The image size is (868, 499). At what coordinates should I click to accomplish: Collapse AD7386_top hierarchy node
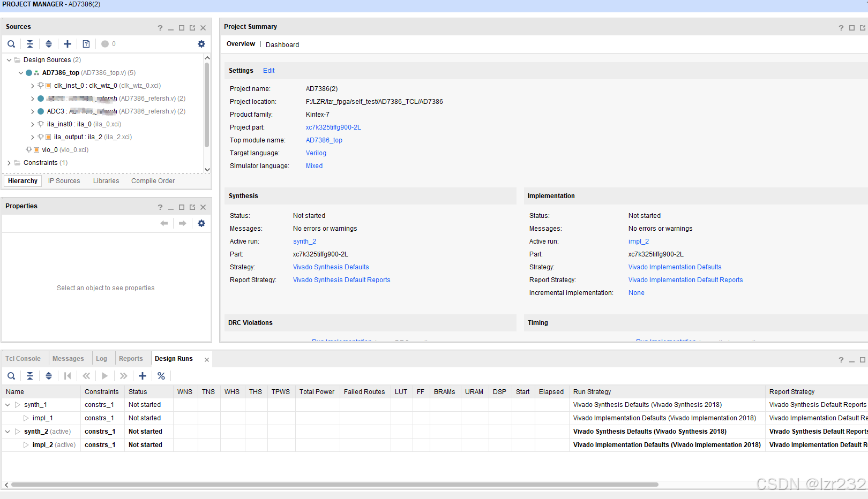21,73
